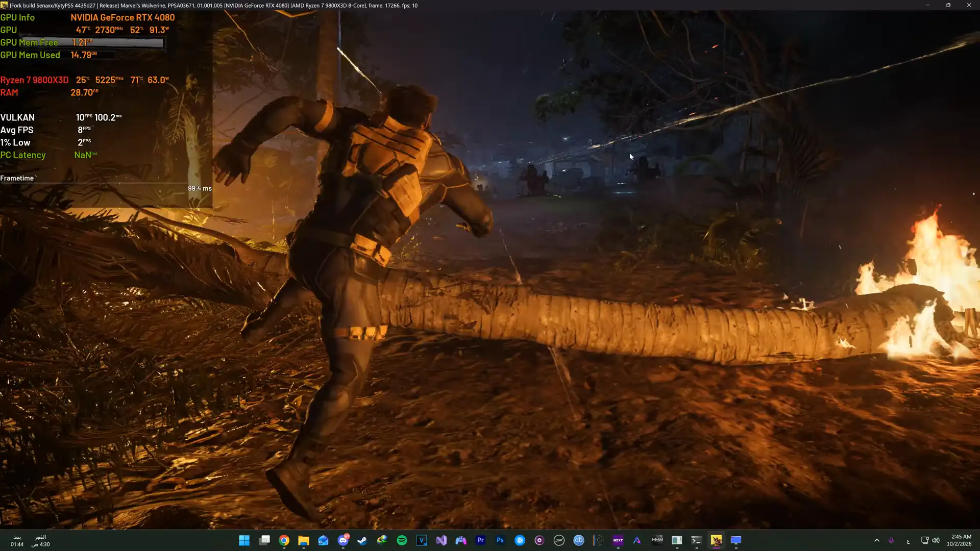Screen dimensions: 980x551
Task: Click the emulator window title bar text
Action: (213, 5)
